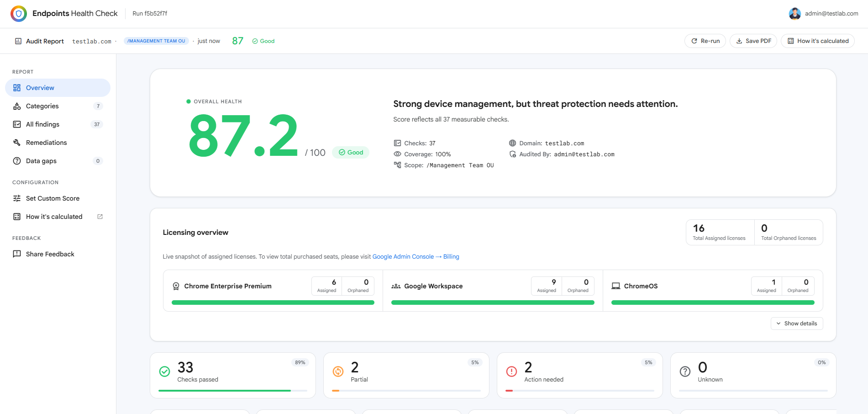The height and width of the screenshot is (414, 868).
Task: Click the Chrome Enterprise Premium license progress bar
Action: click(273, 303)
